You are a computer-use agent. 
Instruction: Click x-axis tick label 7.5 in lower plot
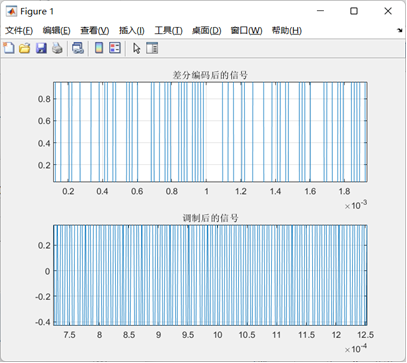[x=69, y=335]
